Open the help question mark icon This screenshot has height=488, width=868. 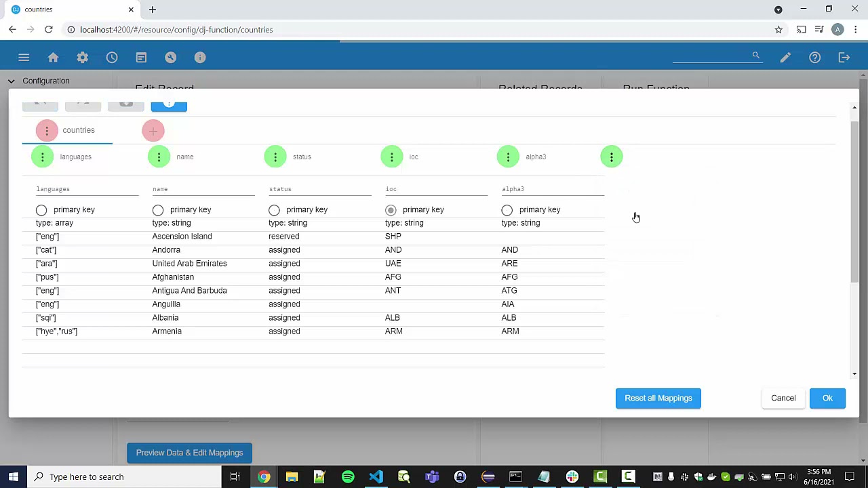click(814, 58)
